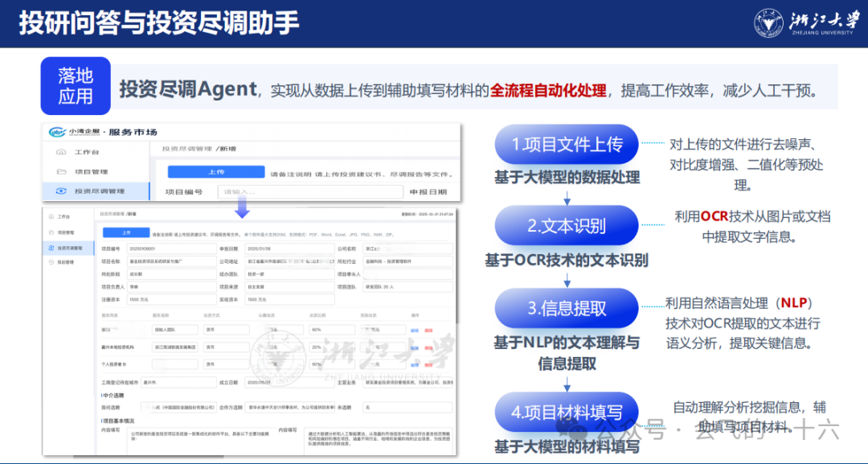The height and width of the screenshot is (464, 868).
Task: Open 工作台 menu item in lower screenshot
Action: (x=63, y=216)
